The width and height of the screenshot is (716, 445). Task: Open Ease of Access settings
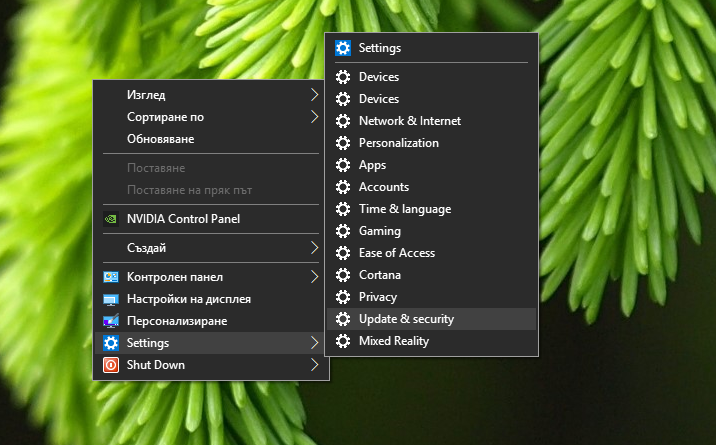[x=432, y=253]
